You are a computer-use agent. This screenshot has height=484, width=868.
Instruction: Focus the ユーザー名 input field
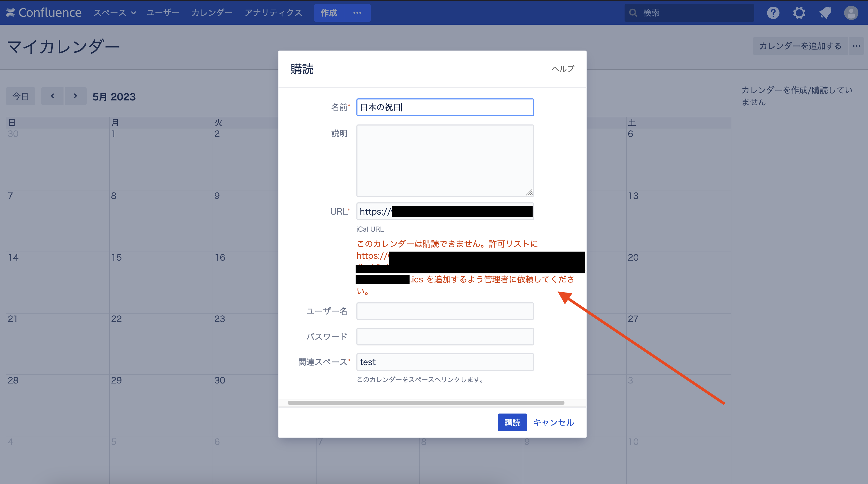pos(445,311)
